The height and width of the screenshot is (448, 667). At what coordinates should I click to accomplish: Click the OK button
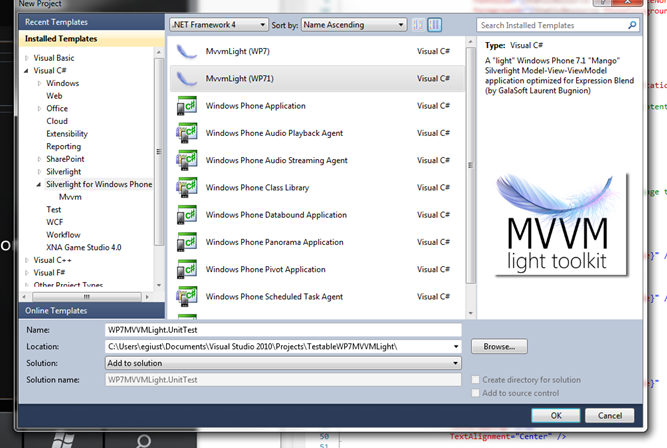point(556,416)
